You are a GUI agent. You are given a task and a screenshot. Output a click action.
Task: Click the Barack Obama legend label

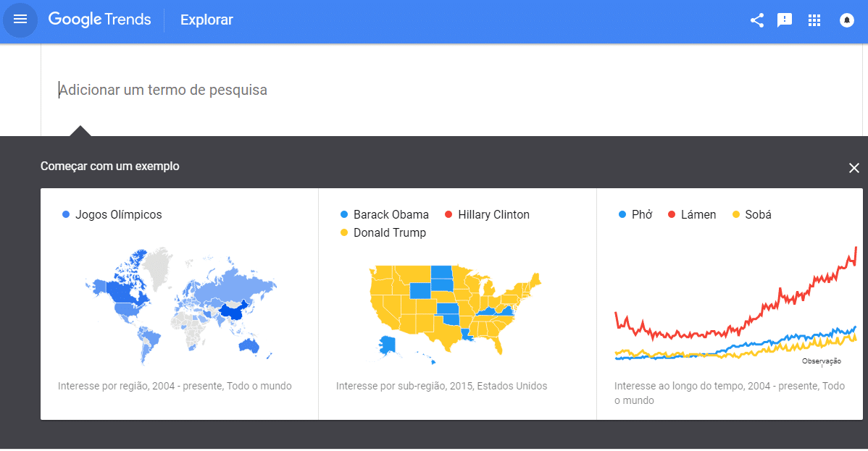[x=391, y=215]
